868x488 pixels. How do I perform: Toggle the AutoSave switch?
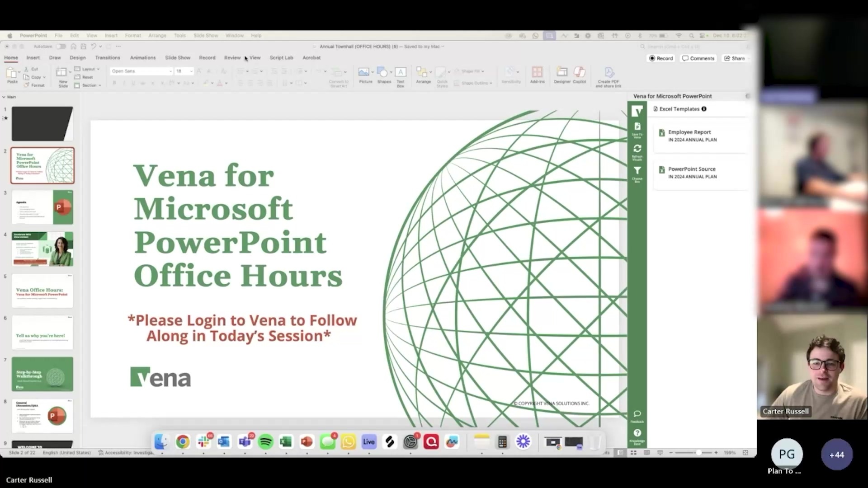coord(61,46)
